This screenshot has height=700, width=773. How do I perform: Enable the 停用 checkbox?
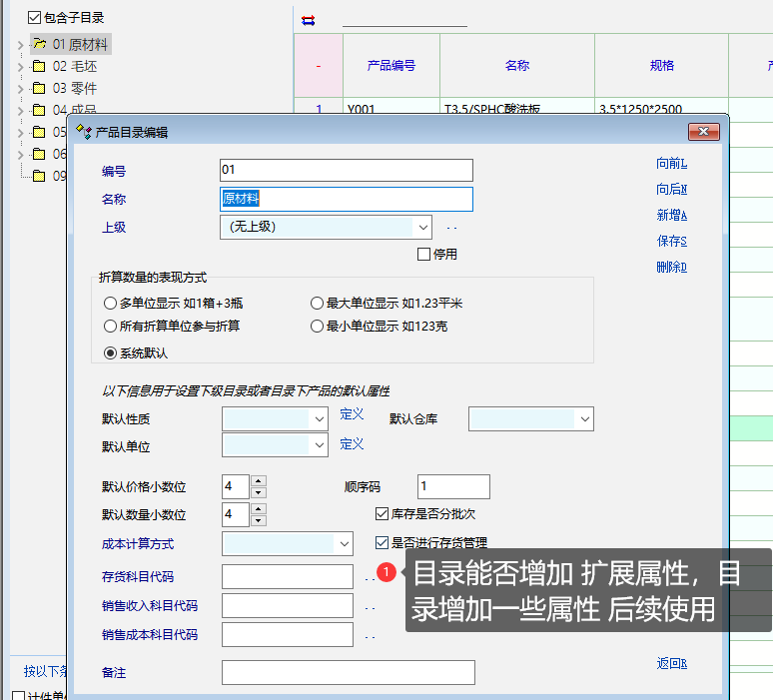(424, 254)
